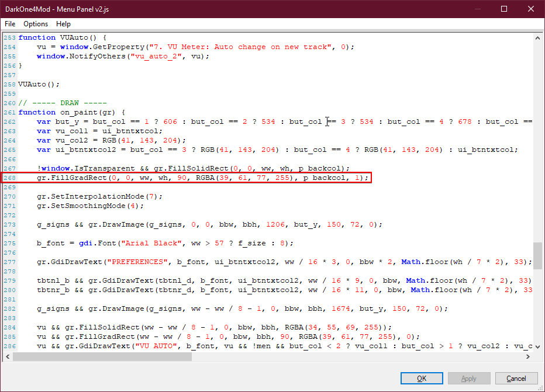545x392 pixels.
Task: Minimize the script editor window
Action: point(477,9)
